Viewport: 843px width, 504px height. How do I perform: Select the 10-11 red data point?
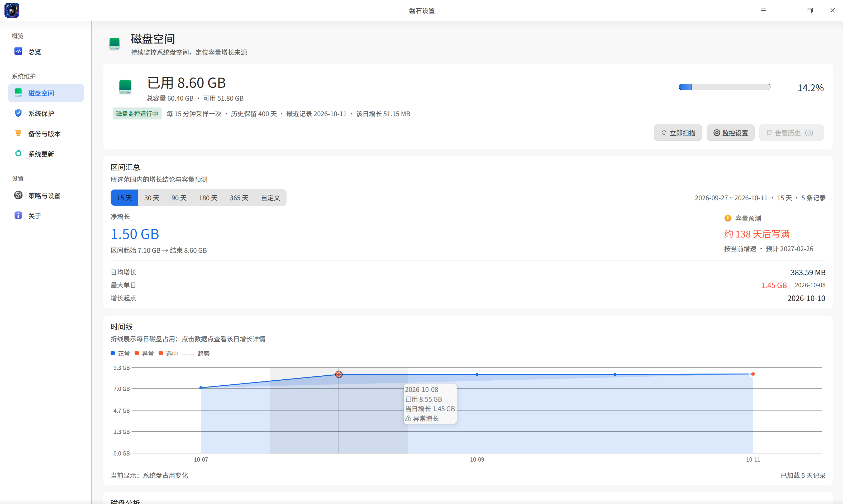click(753, 374)
